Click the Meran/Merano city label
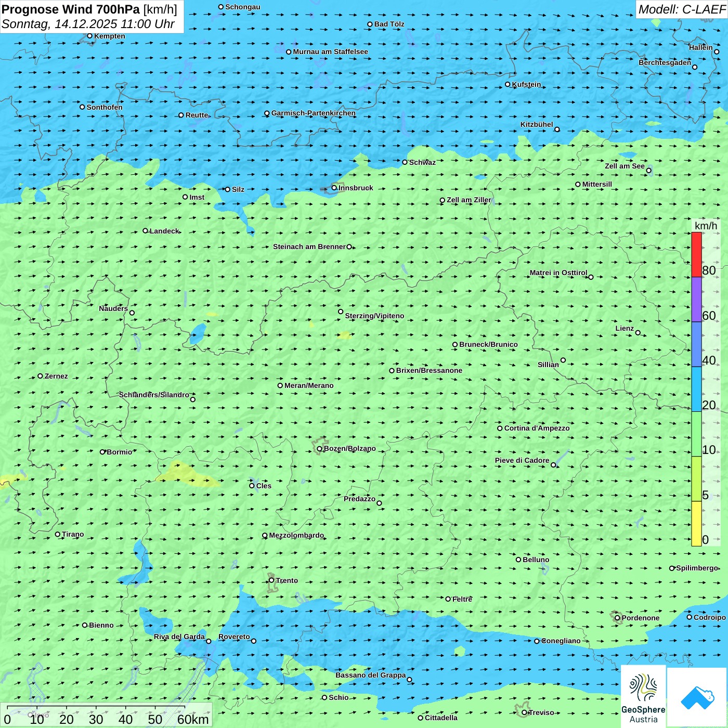Viewport: 728px width, 728px height. [309, 385]
